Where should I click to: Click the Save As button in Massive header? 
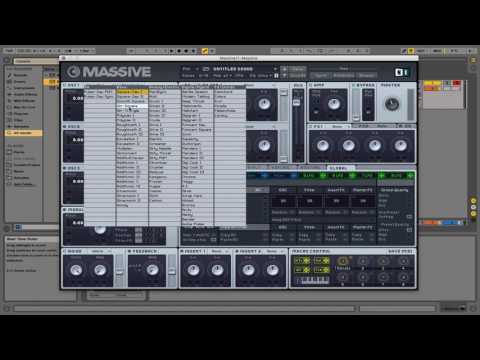tap(298, 76)
